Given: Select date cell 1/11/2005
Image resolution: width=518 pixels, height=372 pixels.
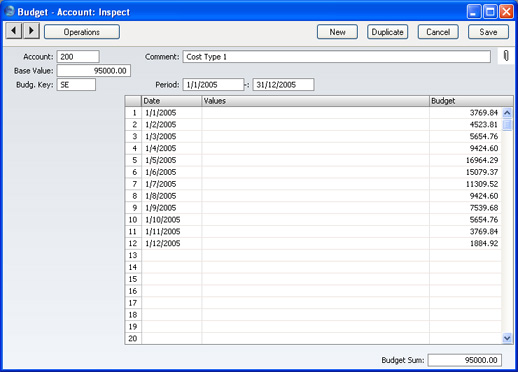Looking at the screenshot, I should coord(172,232).
